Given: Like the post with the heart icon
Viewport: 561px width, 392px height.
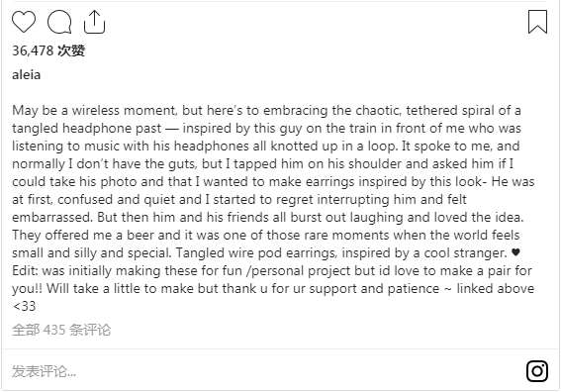Looking at the screenshot, I should click(x=24, y=22).
